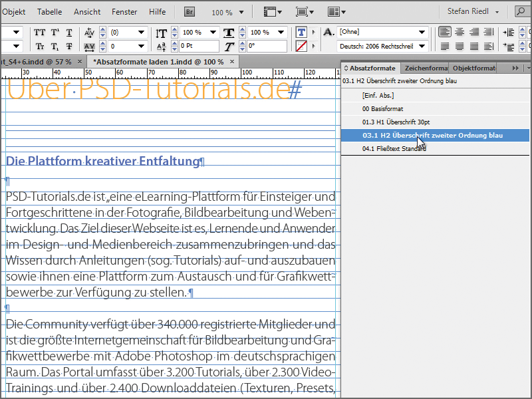The image size is (532, 399).
Task: Open the Objekt menu
Action: (x=13, y=12)
